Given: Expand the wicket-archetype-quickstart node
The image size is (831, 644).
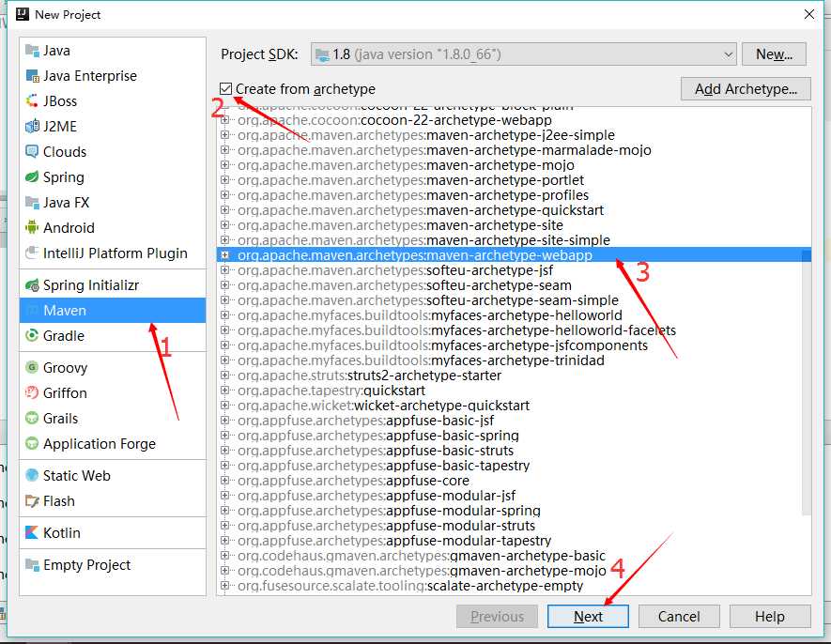Looking at the screenshot, I should click(x=224, y=406).
